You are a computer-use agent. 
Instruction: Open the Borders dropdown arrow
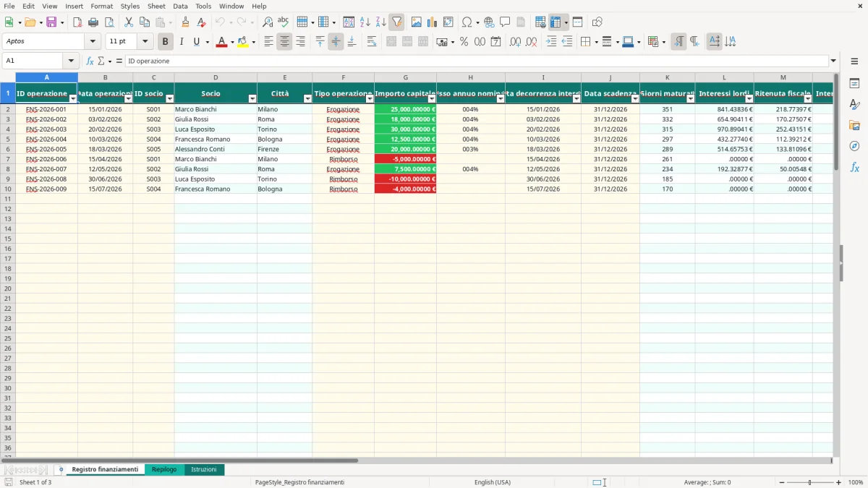click(x=596, y=42)
